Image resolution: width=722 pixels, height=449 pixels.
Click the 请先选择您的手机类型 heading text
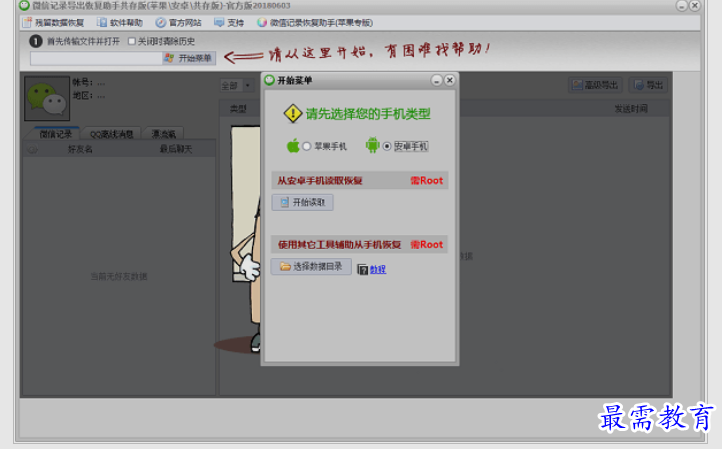pyautogui.click(x=368, y=114)
